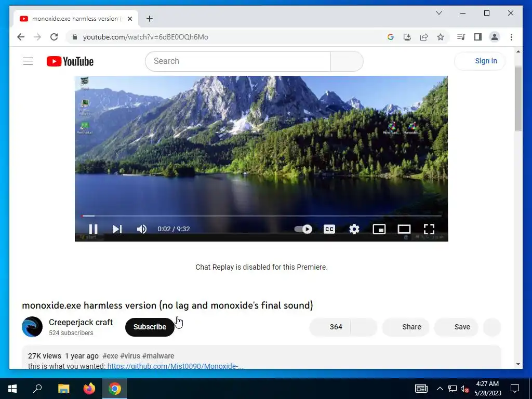Dislike the video
The width and height of the screenshot is (532, 399).
[x=364, y=327]
